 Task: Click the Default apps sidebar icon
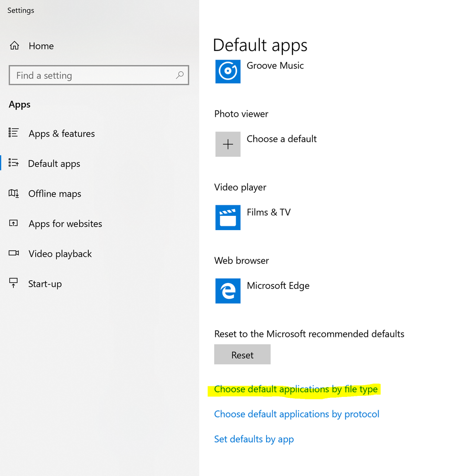(x=13, y=162)
